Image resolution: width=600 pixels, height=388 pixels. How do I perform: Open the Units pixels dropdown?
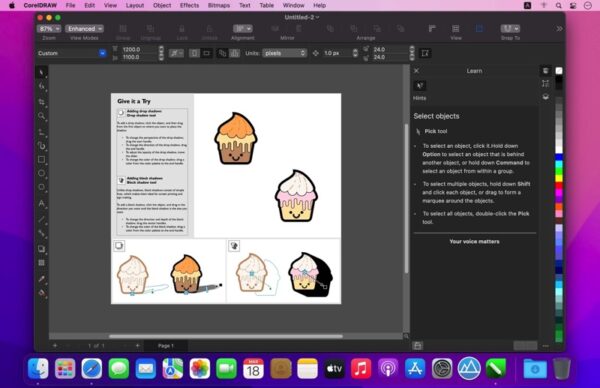[285, 53]
